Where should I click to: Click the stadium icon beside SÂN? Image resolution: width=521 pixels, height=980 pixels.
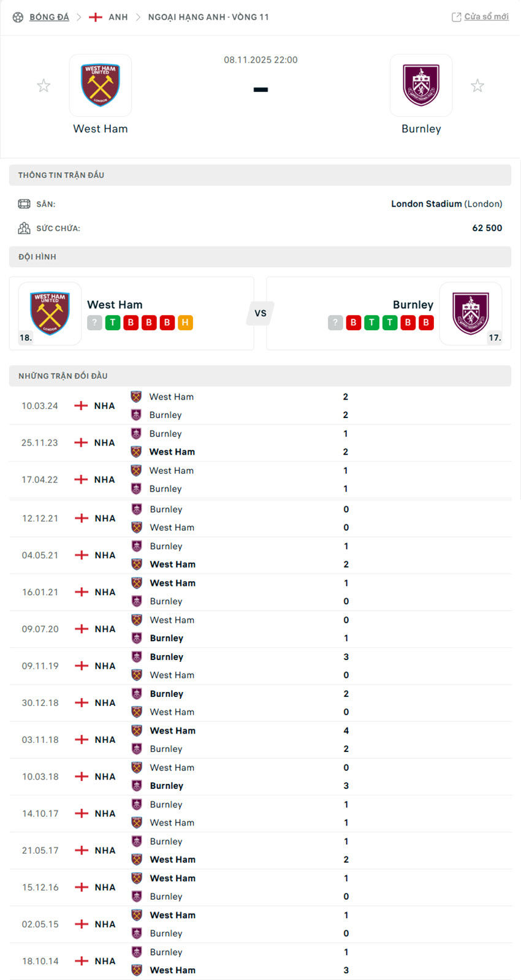click(25, 203)
